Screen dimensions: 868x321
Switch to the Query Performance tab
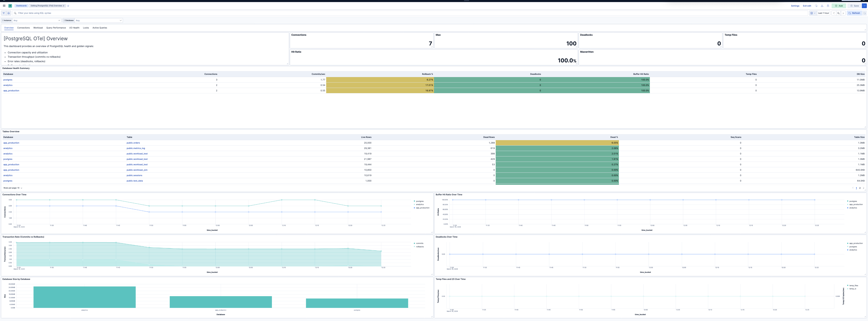tap(56, 28)
